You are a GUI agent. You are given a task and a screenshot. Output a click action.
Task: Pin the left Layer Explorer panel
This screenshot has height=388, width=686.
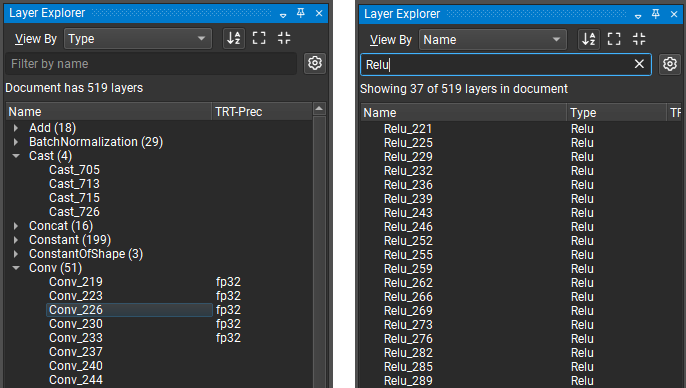point(301,13)
